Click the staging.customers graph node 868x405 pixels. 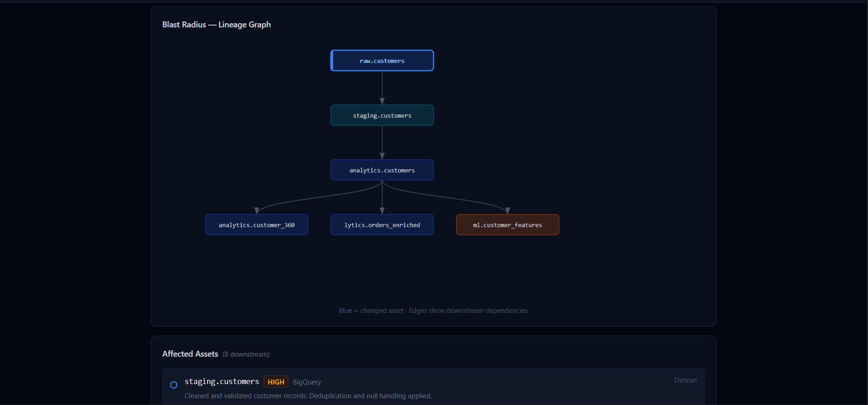[382, 115]
